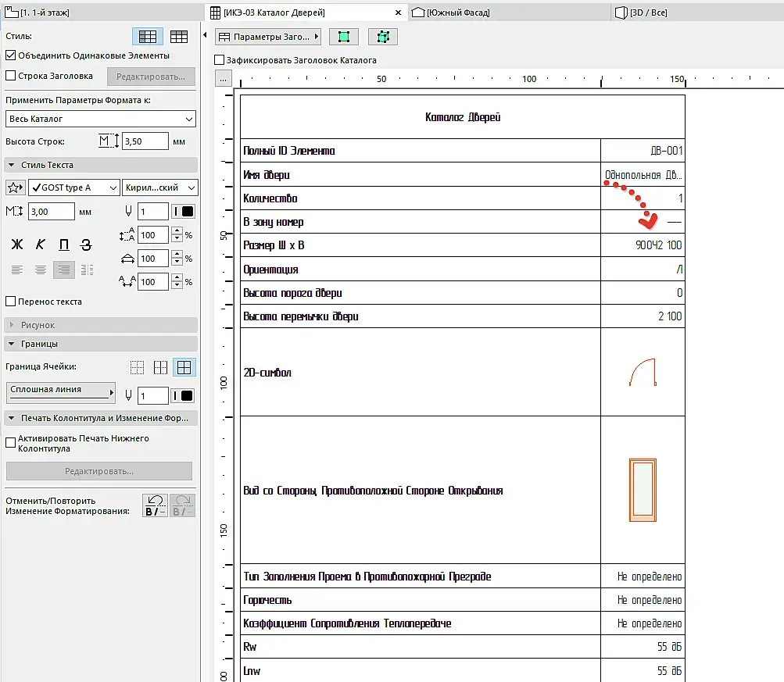Justify the text alignment
The image size is (784, 682).
[87, 270]
